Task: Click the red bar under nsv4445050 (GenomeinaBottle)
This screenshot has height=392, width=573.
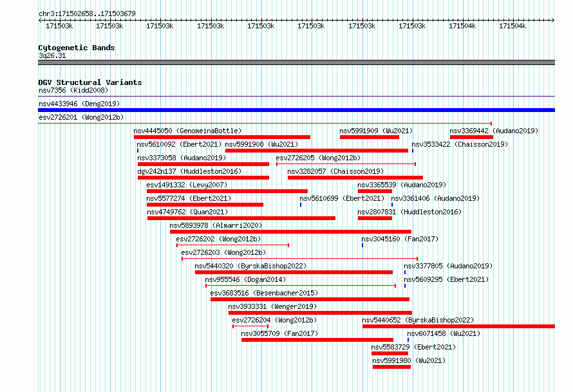Action: tap(222, 137)
